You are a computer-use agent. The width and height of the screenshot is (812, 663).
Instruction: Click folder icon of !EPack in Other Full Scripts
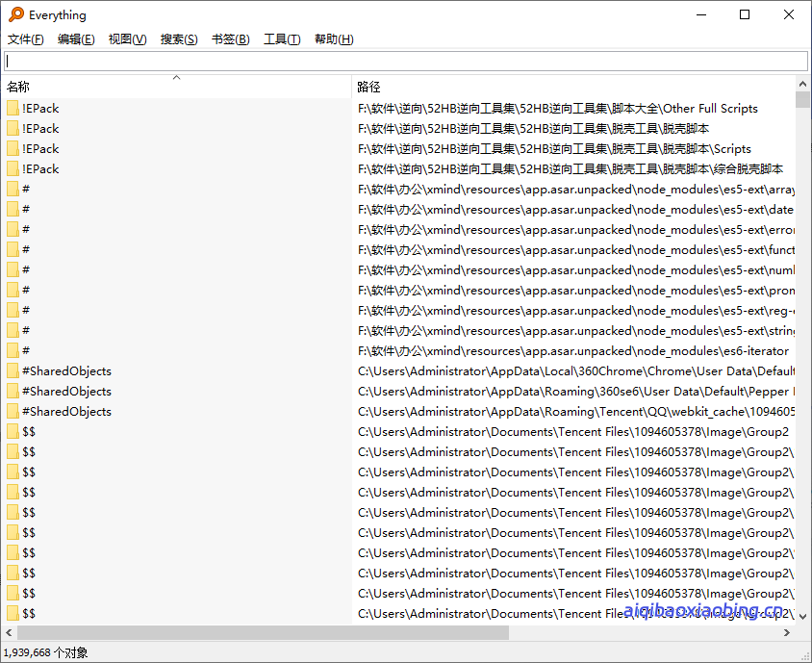(x=13, y=109)
